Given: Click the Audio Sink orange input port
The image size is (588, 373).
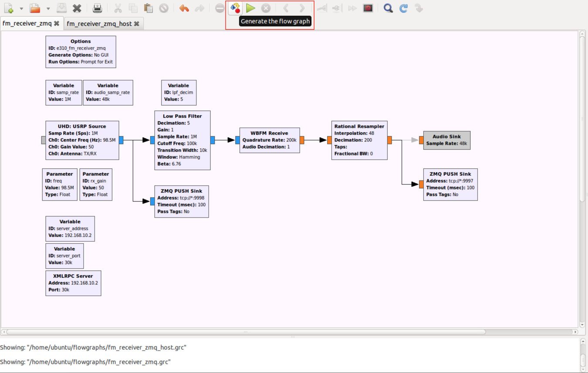Looking at the screenshot, I should [x=422, y=140].
